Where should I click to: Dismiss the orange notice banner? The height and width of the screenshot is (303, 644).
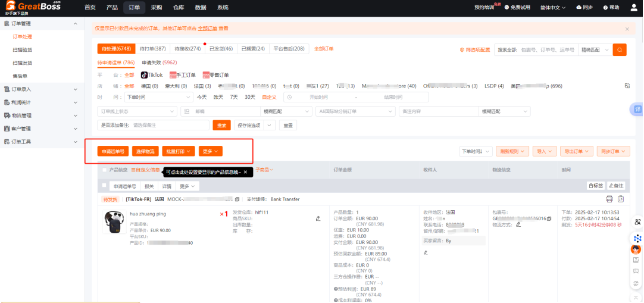point(627,29)
